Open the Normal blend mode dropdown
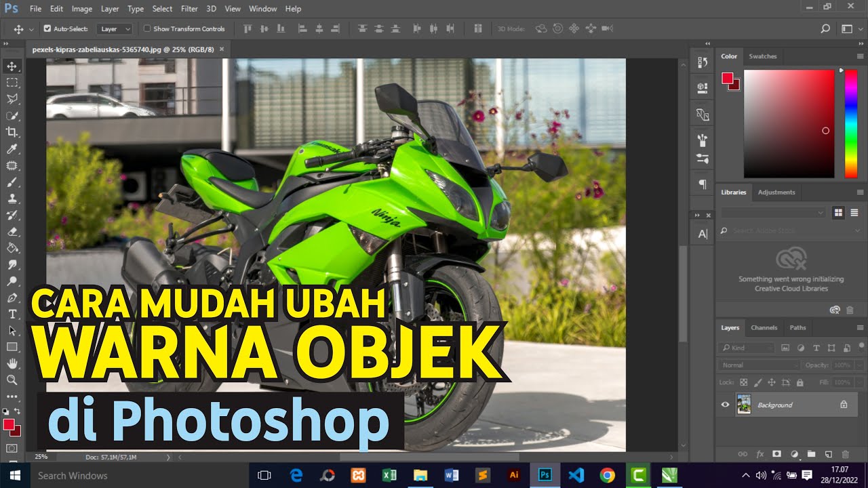 tap(759, 365)
